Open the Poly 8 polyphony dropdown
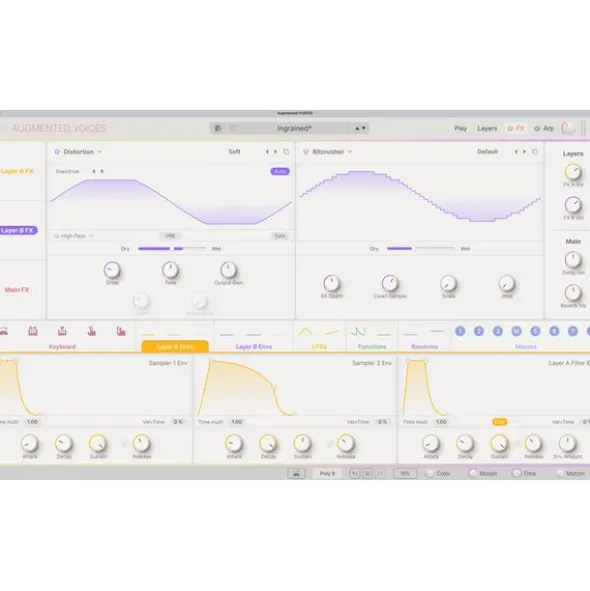The height and width of the screenshot is (591, 590). pos(327,473)
